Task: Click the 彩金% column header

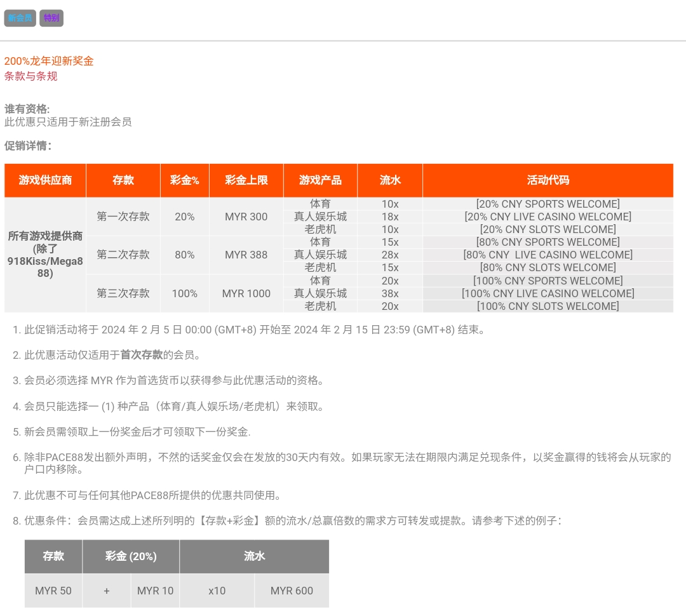Action: 184,180
